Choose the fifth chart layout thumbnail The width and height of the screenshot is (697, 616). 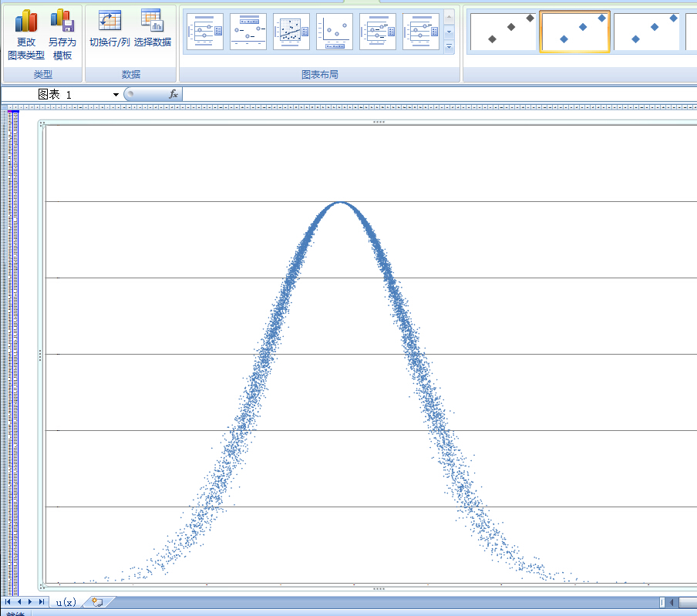click(x=377, y=32)
